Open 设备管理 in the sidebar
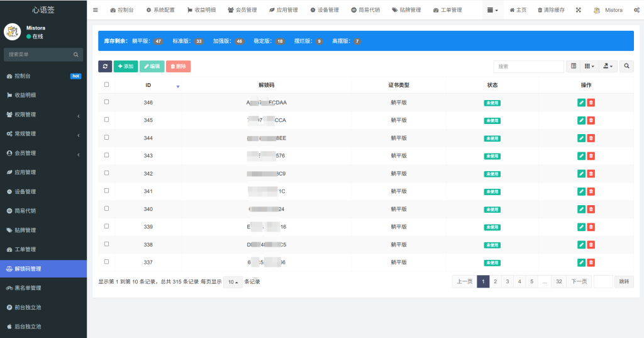 43,191
